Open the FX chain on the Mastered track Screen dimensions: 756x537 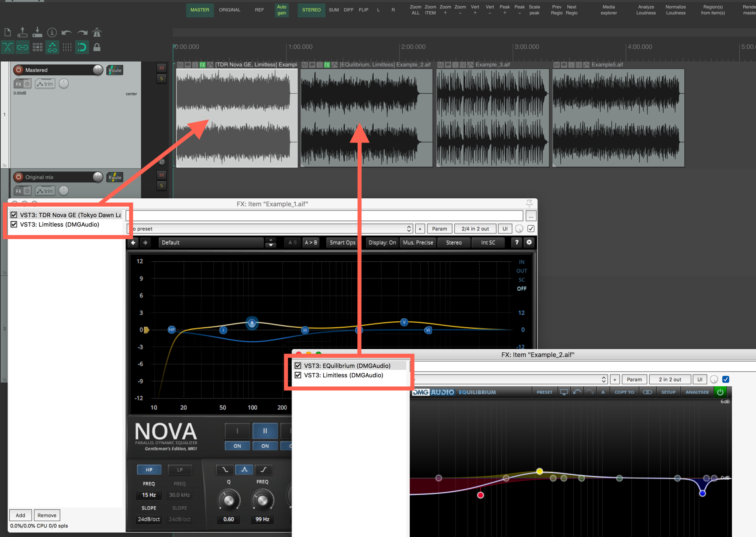tap(18, 83)
